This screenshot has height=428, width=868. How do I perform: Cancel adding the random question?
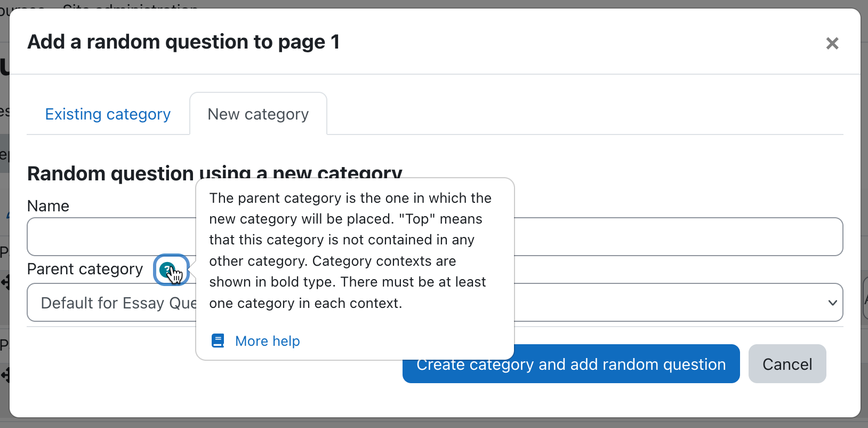(x=787, y=364)
